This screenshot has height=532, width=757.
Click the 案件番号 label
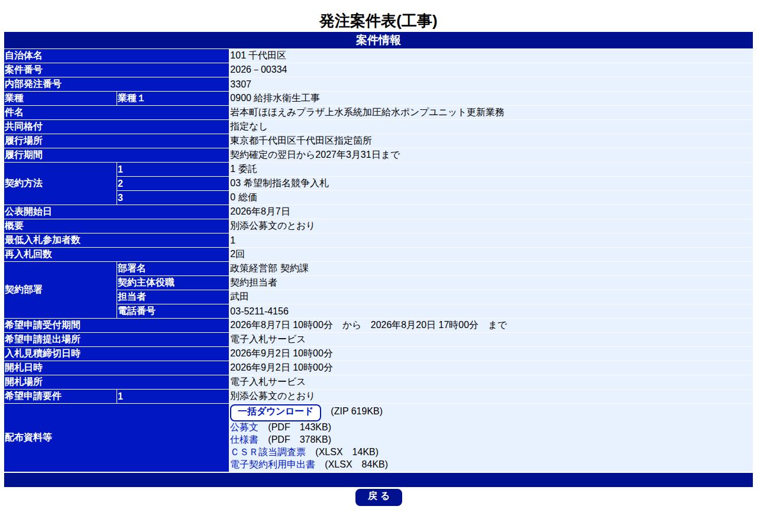[24, 70]
